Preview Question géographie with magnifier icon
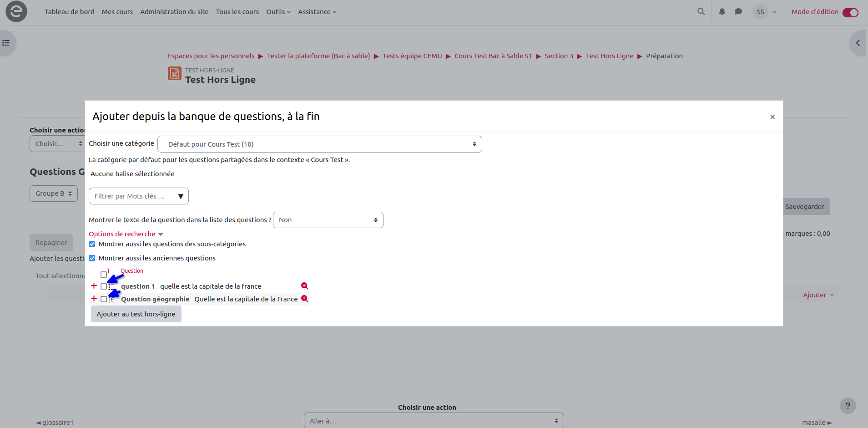This screenshot has width=868, height=428. [x=305, y=299]
